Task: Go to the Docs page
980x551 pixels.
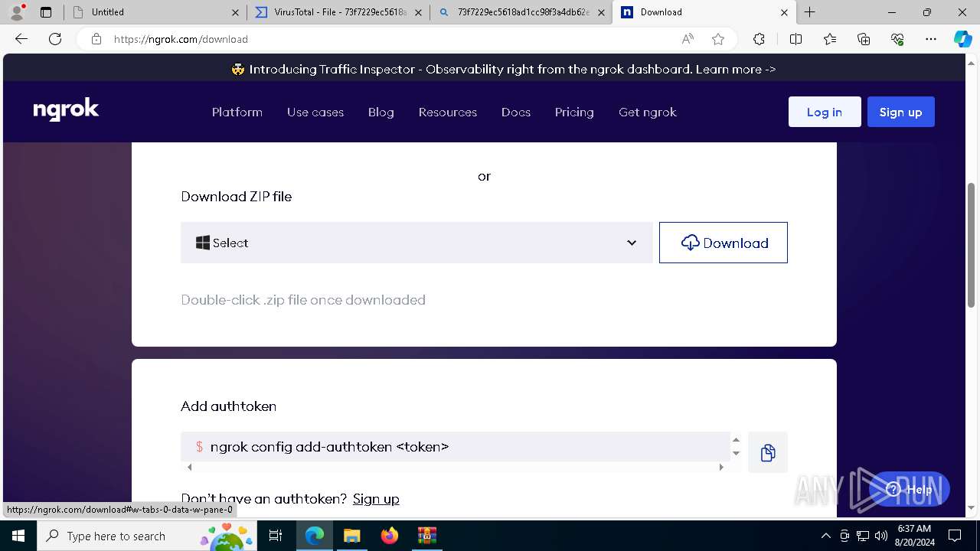Action: pyautogui.click(x=516, y=112)
